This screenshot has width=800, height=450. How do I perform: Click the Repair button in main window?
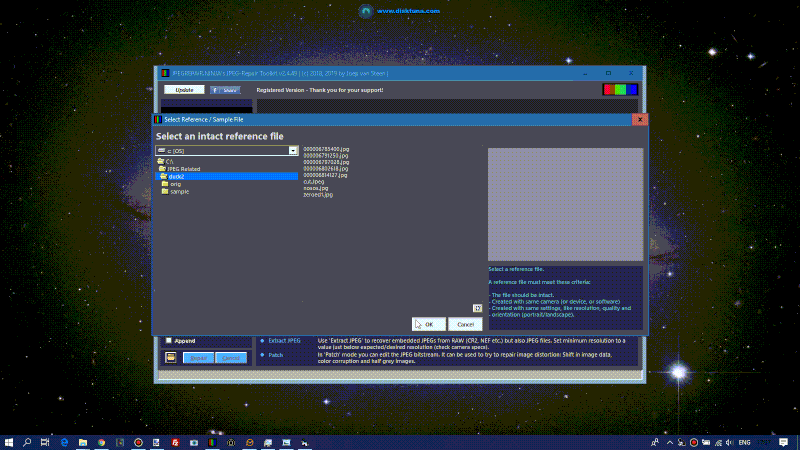(x=198, y=358)
